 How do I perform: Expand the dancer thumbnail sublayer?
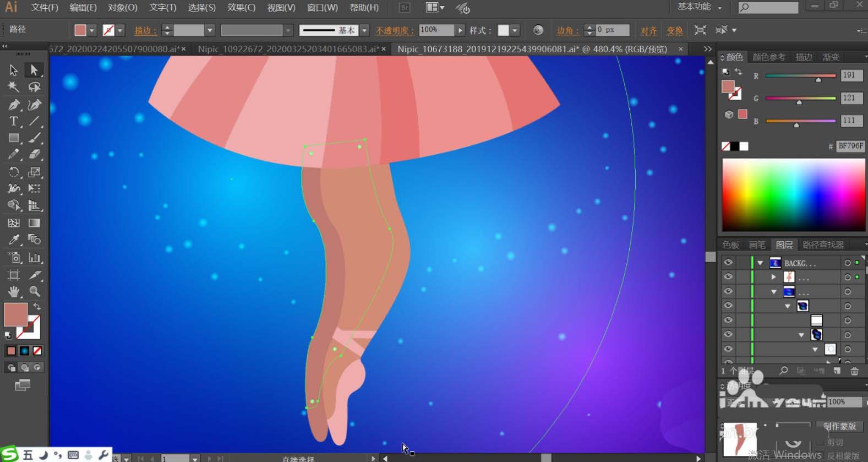pos(774,277)
